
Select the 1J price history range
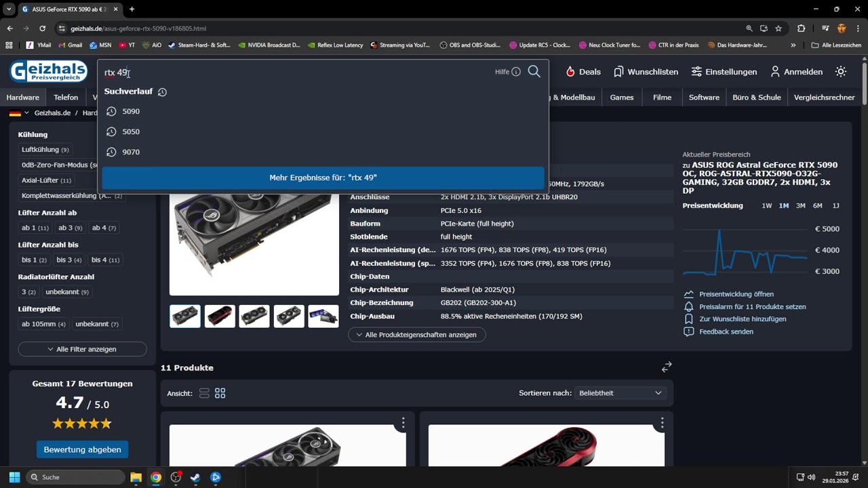pos(835,205)
